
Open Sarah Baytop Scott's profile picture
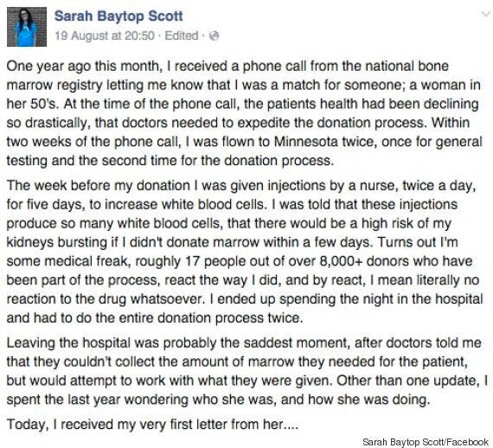27,27
